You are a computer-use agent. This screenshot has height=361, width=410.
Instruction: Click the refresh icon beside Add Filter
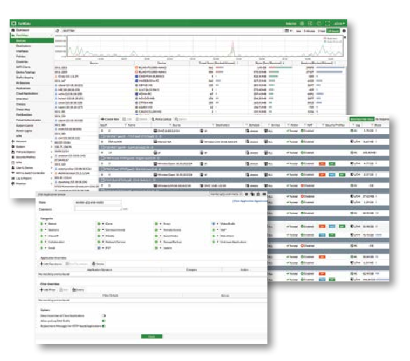tap(58, 31)
